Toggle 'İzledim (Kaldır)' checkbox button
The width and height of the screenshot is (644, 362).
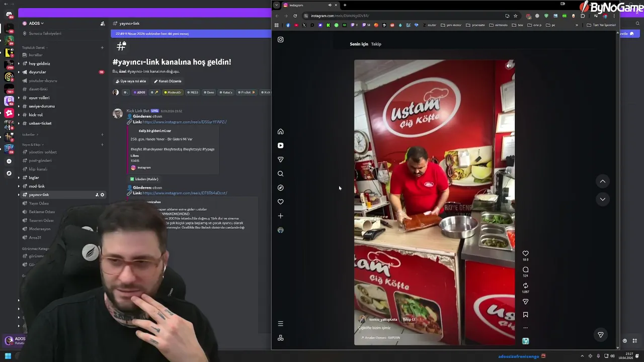144,179
